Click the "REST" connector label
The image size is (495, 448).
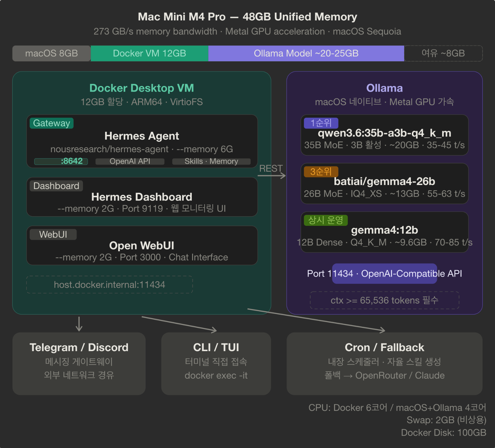271,169
